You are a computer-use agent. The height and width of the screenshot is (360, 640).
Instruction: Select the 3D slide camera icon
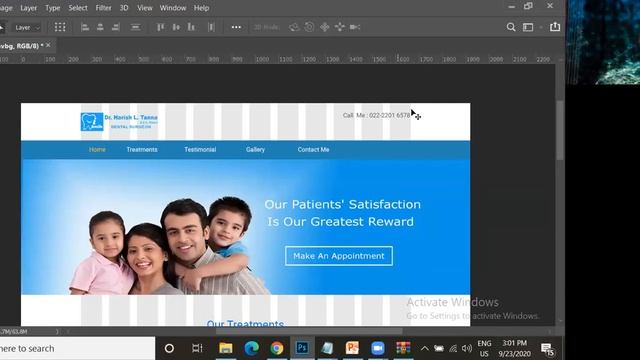tap(340, 27)
